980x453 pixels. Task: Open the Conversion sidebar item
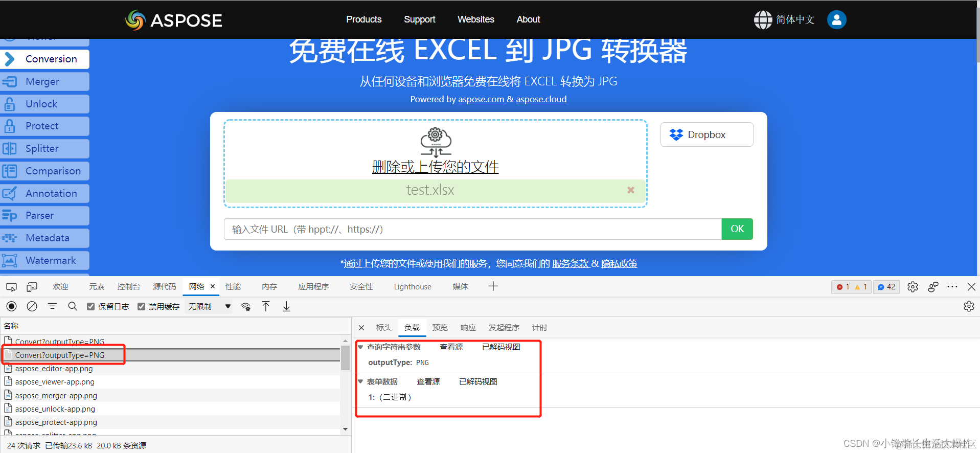click(45, 59)
